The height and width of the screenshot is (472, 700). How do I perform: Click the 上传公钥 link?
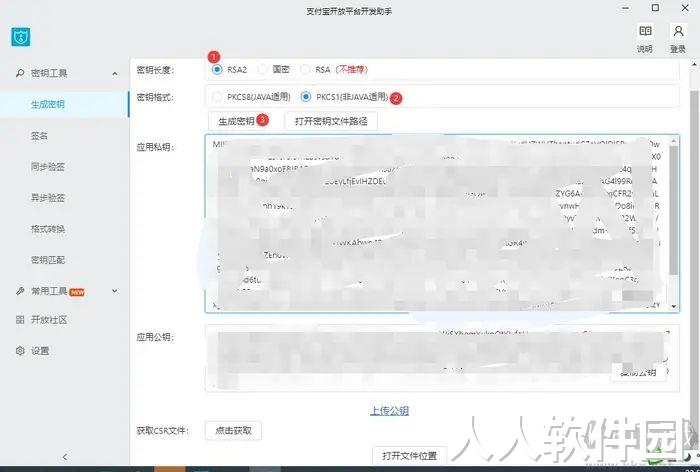pyautogui.click(x=389, y=411)
